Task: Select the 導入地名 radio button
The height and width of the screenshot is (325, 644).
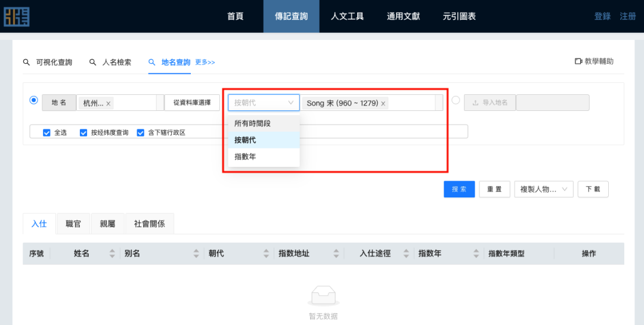Action: [x=456, y=100]
